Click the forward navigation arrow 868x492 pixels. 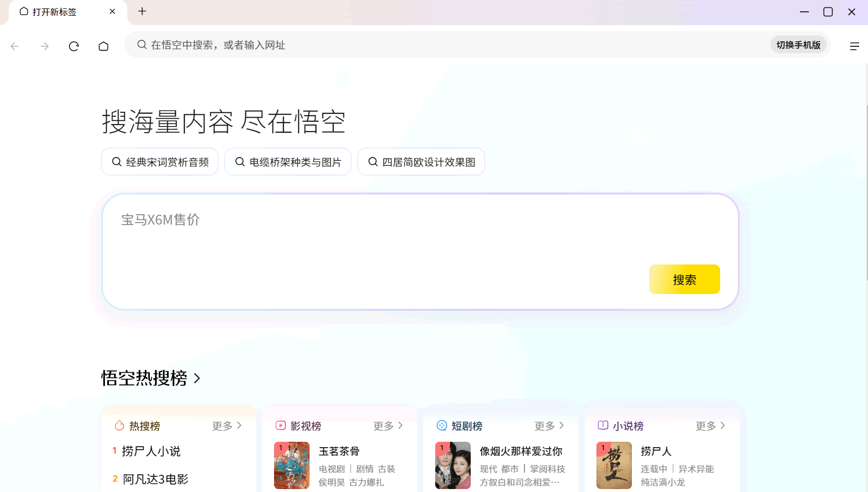click(x=45, y=46)
